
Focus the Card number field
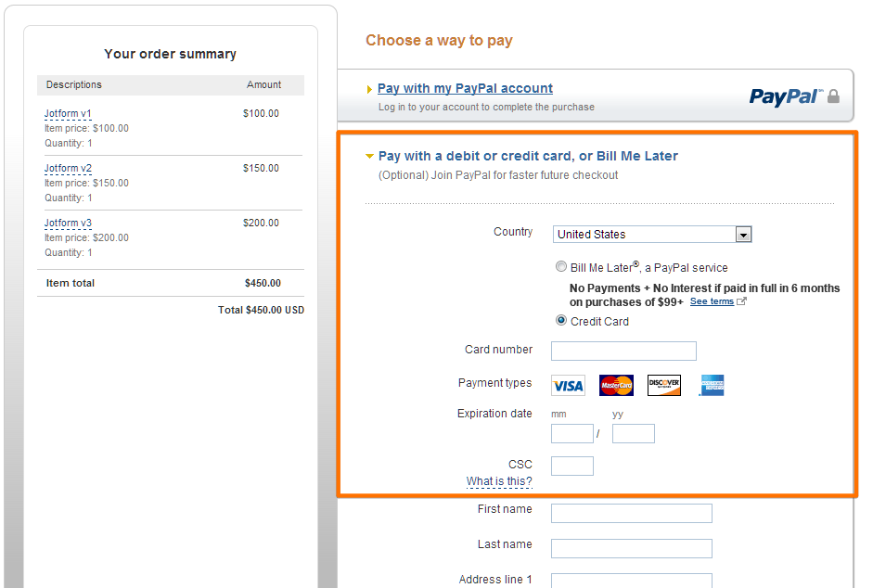coord(623,351)
